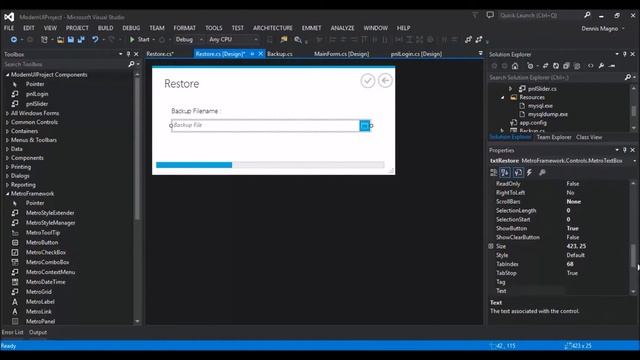Select MetroComboBox in the Toolbox
640x360 pixels.
[47, 262]
